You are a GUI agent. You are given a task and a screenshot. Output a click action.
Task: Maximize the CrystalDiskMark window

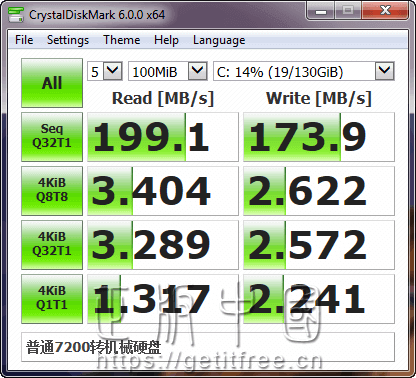[348, 11]
